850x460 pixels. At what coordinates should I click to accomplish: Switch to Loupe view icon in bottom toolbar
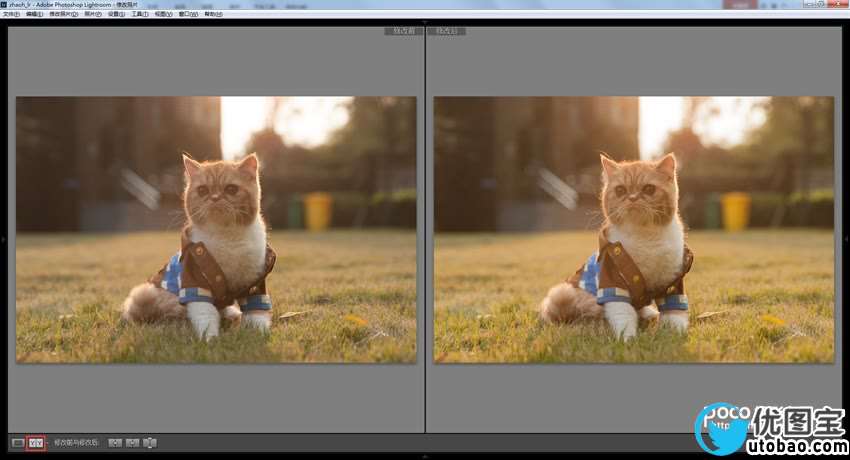pos(17,442)
